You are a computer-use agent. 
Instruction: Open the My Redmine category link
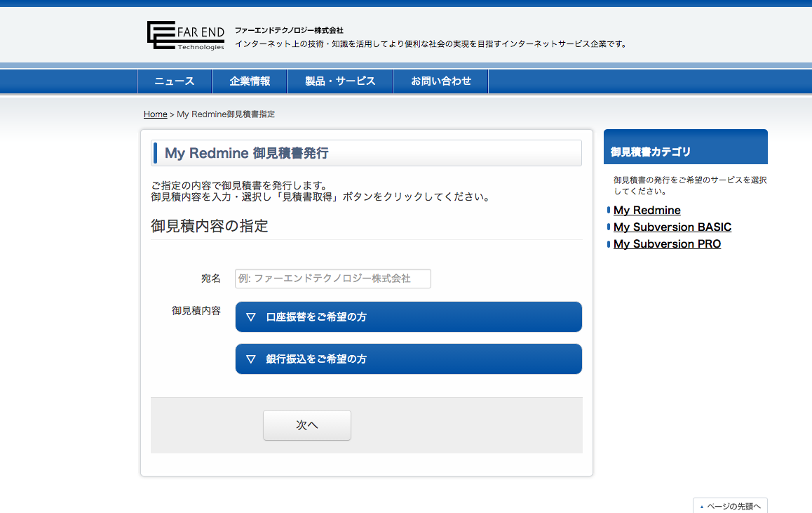tap(647, 210)
